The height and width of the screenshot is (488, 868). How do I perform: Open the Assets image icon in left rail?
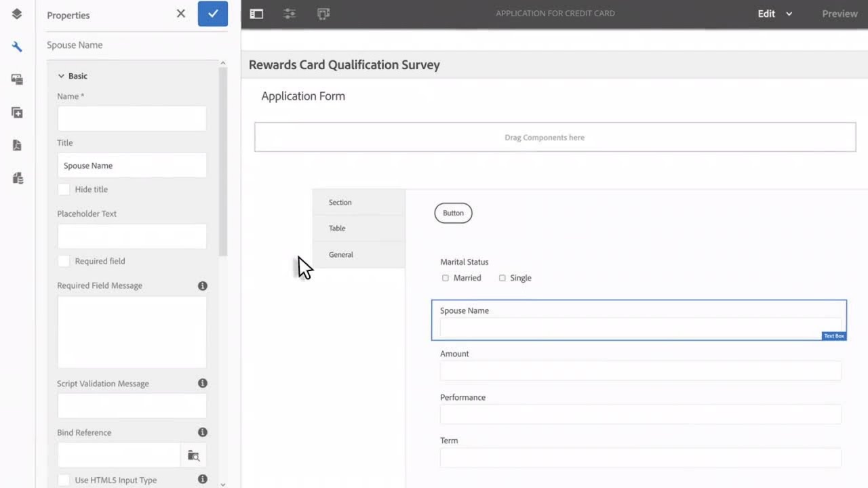coord(17,79)
